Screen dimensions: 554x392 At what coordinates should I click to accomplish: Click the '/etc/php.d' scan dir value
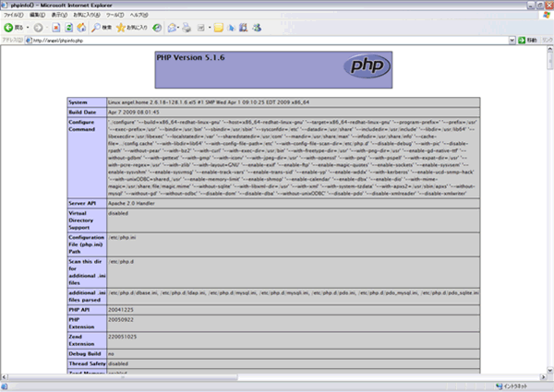[121, 261]
